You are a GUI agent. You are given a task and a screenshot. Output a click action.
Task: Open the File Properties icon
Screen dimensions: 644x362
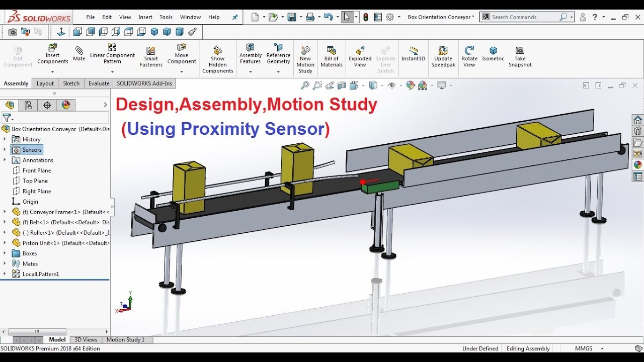tap(378, 17)
